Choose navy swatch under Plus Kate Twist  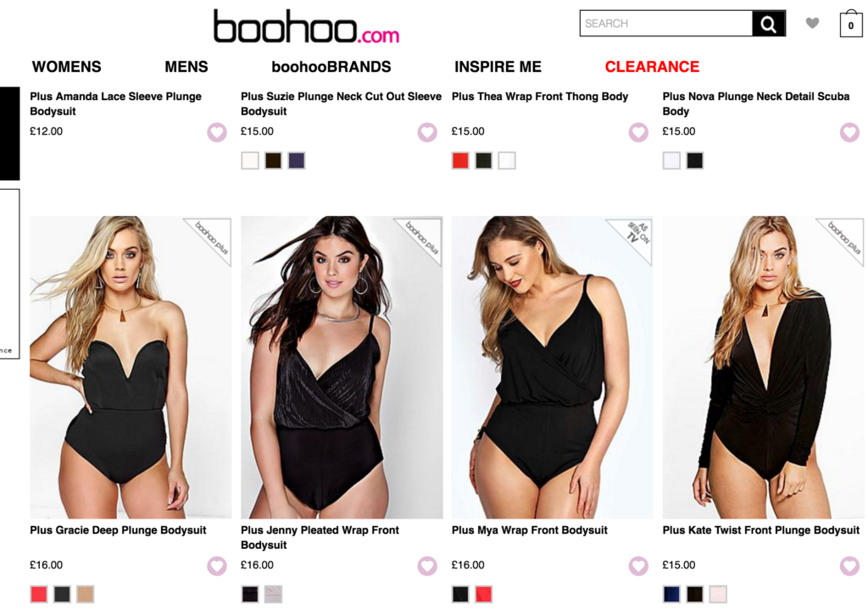coord(671,594)
